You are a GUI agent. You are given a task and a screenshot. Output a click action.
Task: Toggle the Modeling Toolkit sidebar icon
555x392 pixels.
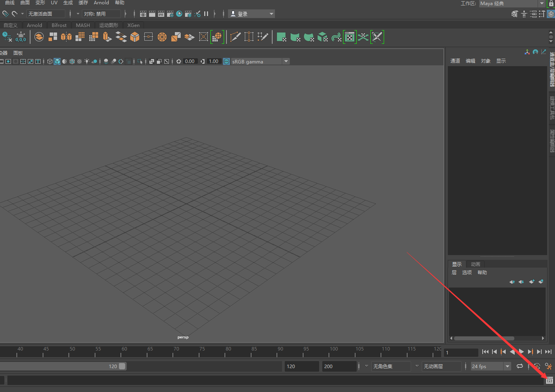[x=515, y=14]
